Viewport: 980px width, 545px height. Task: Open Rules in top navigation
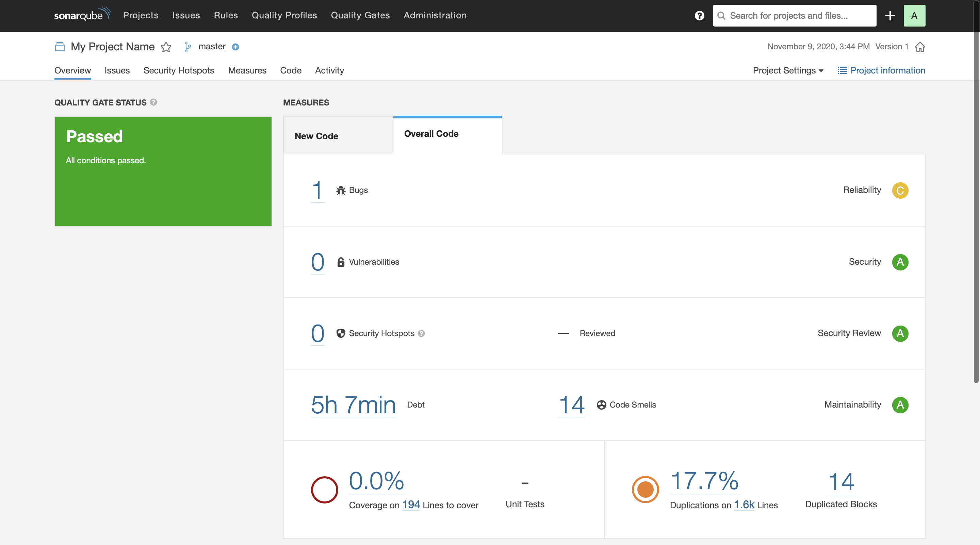tap(226, 15)
